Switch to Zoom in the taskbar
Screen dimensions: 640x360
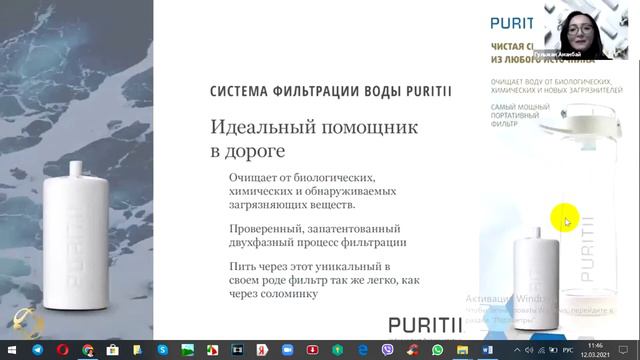coord(287,350)
